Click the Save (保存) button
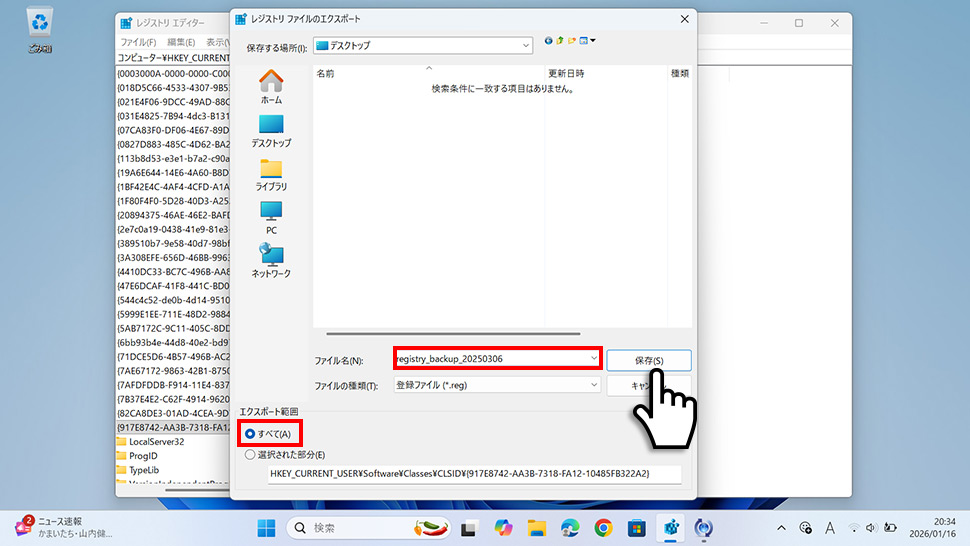 point(649,360)
